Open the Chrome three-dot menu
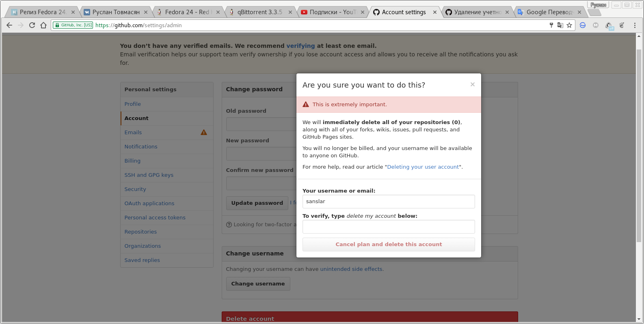This screenshot has width=644, height=324. [x=635, y=25]
